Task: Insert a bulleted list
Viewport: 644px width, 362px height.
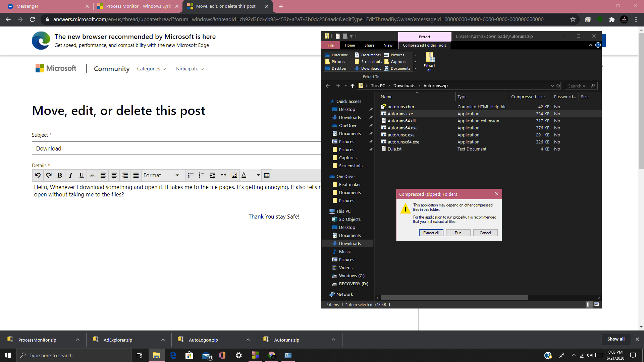Action: point(191,175)
